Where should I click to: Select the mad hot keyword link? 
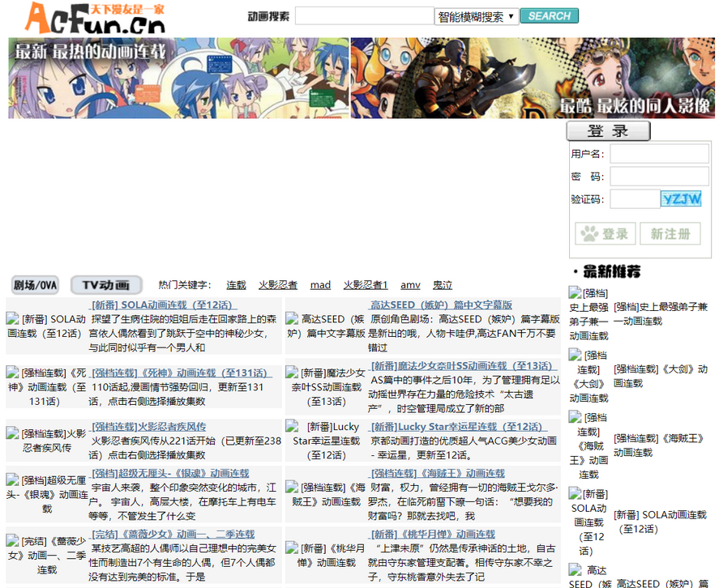click(x=320, y=285)
